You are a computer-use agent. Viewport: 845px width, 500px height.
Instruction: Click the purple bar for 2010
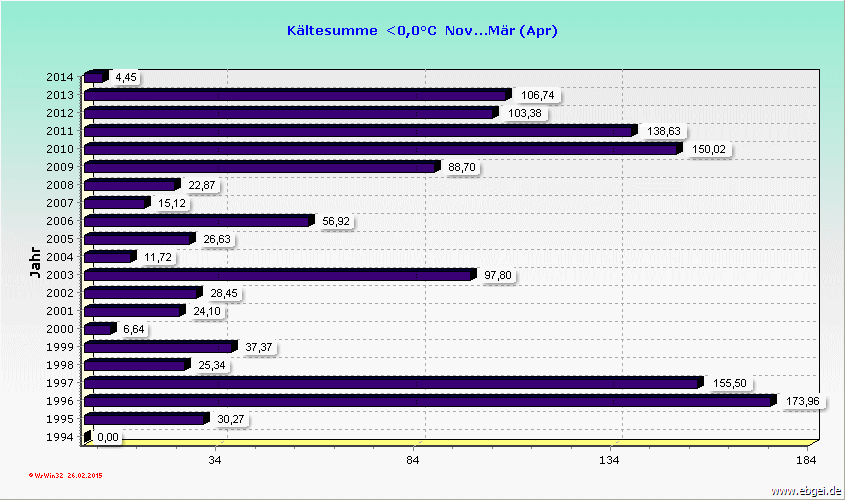(383, 149)
